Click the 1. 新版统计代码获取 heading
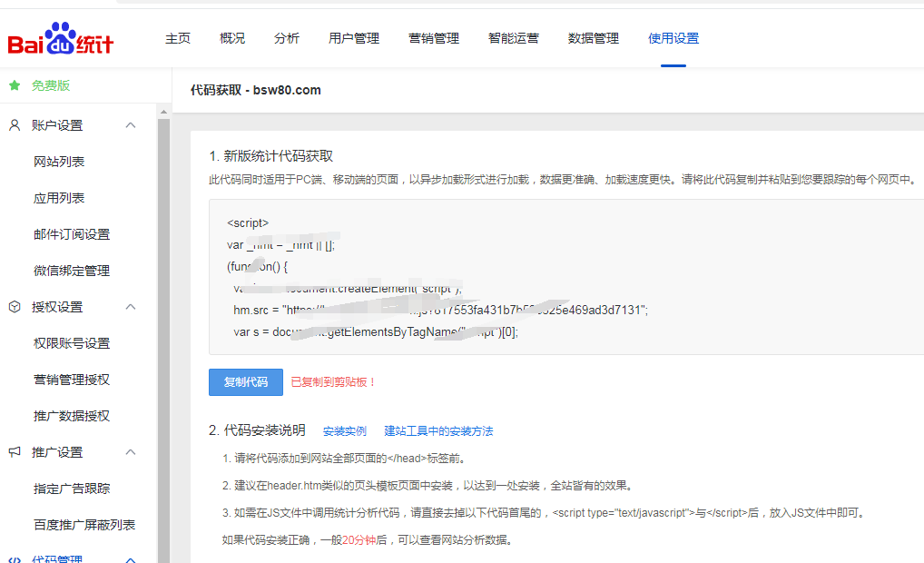This screenshot has width=924, height=563. (x=271, y=156)
